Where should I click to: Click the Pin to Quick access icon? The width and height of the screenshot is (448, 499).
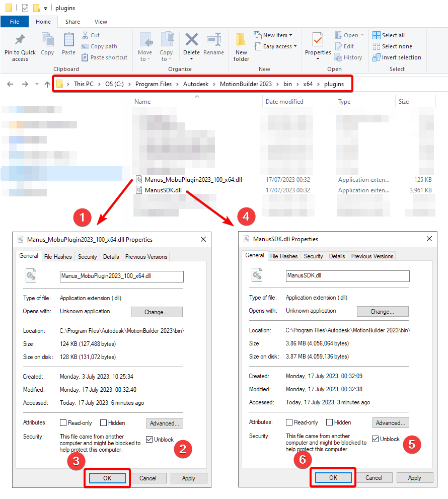click(20, 40)
